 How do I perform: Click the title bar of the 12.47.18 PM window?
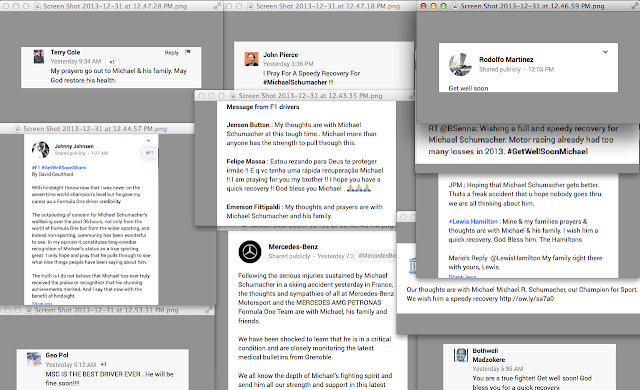pyautogui.click(x=320, y=6)
